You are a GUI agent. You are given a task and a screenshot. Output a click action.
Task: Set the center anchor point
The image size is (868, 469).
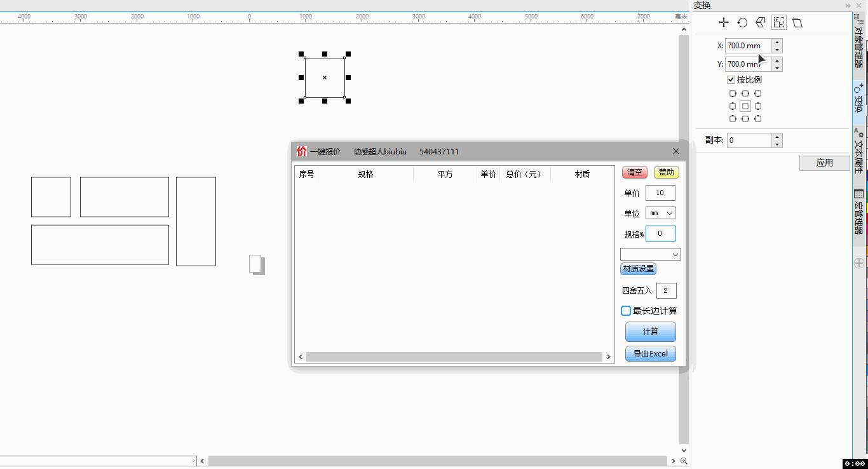745,106
